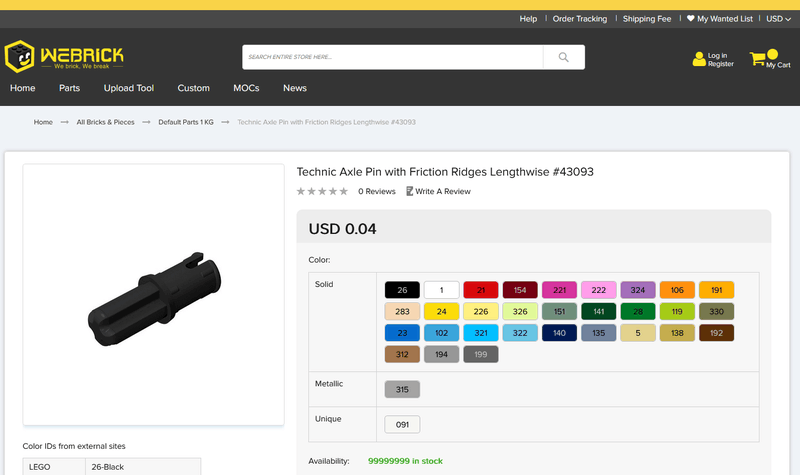Open the Parts menu item
The image size is (800, 475).
(69, 88)
